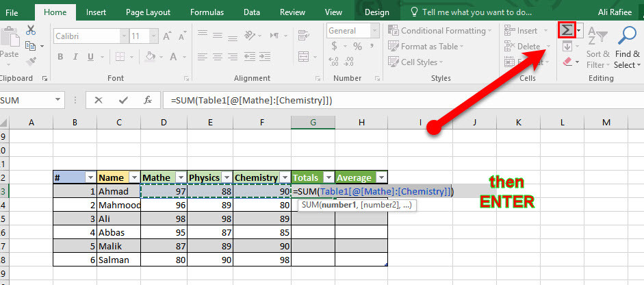Click the Insert Function fx icon
This screenshot has height=285, width=644.
(x=147, y=100)
